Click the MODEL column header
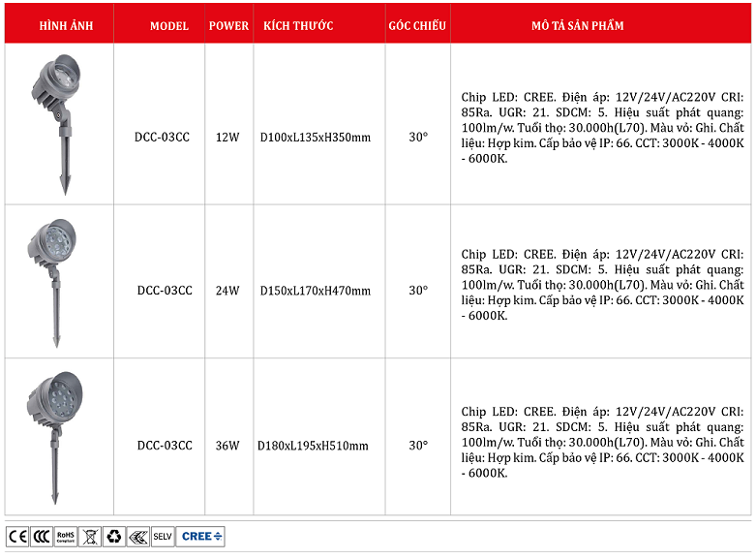Viewport: 756px width, 559px height. [x=169, y=25]
